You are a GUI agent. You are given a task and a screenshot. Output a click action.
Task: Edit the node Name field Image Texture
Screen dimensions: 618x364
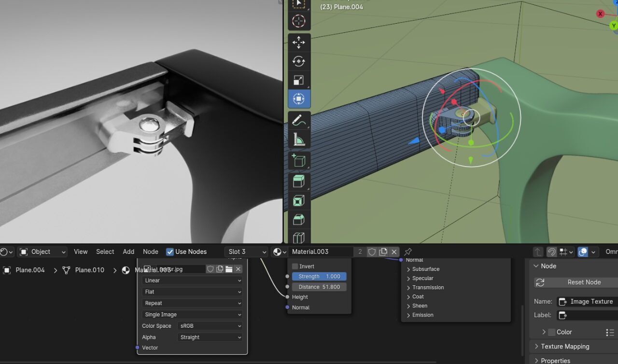[x=587, y=302]
